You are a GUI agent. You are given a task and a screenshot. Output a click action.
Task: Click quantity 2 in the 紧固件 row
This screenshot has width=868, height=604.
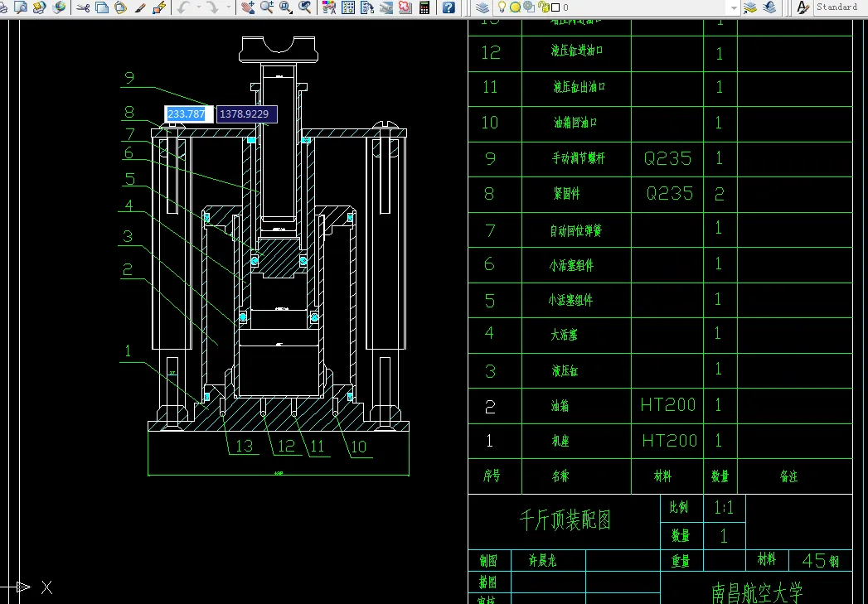(719, 194)
